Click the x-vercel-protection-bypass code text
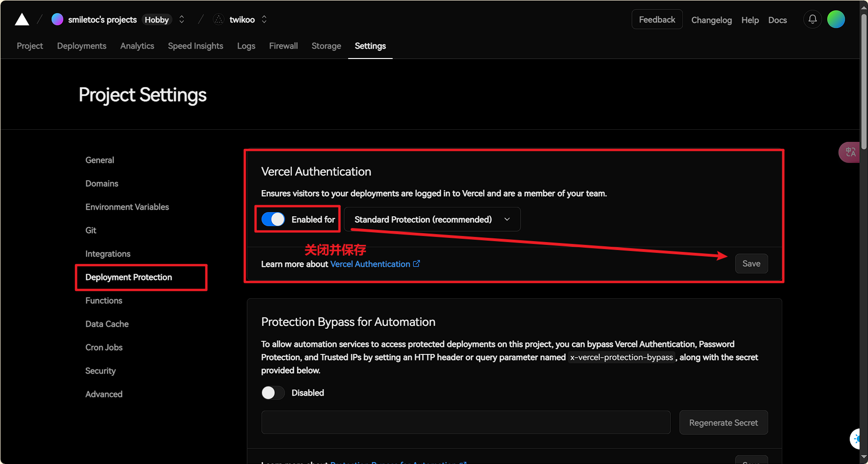 click(621, 357)
